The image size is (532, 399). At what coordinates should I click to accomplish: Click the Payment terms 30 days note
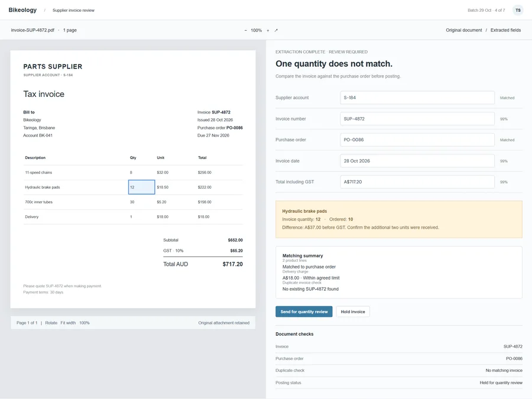[43, 292]
